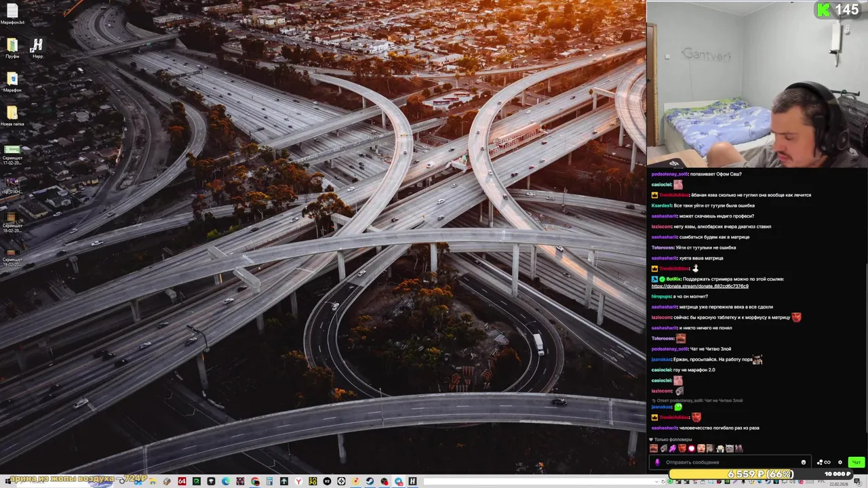Open the V2 app in taskbar
The height and width of the screenshot is (488, 868).
(327, 481)
